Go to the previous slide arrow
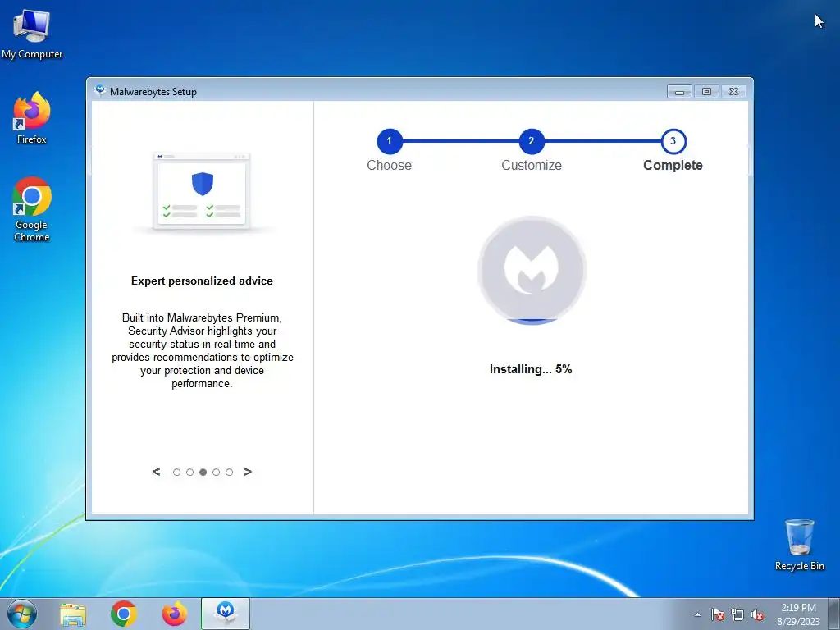The height and width of the screenshot is (630, 840). tap(156, 472)
